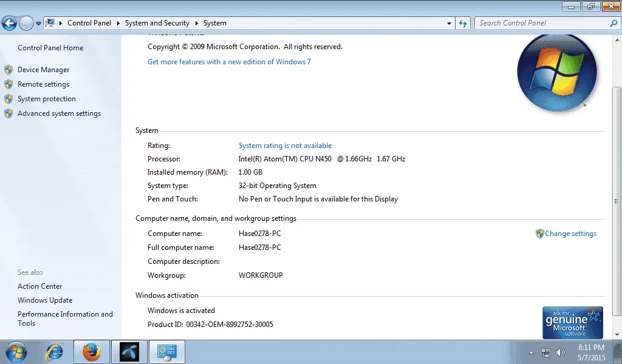The height and width of the screenshot is (364, 622).
Task: Go back with the blue Back arrow
Action: pos(10,24)
